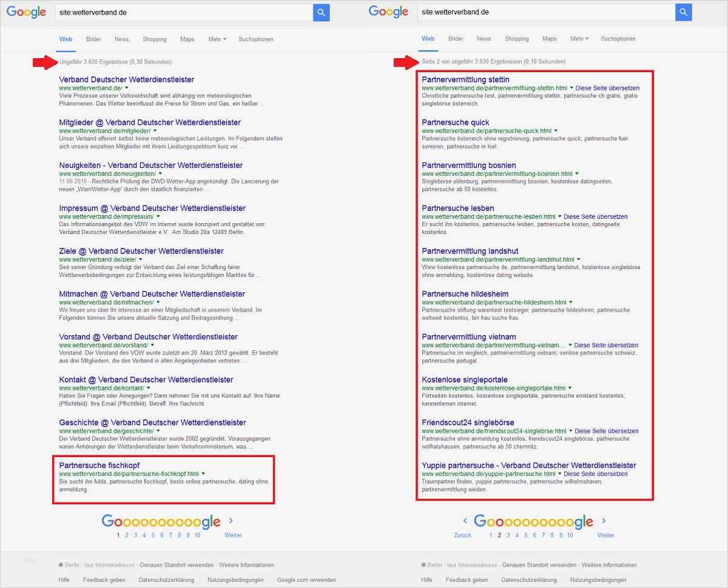Focus the left window search field
Screen dimensions: 728x588
[184, 12]
